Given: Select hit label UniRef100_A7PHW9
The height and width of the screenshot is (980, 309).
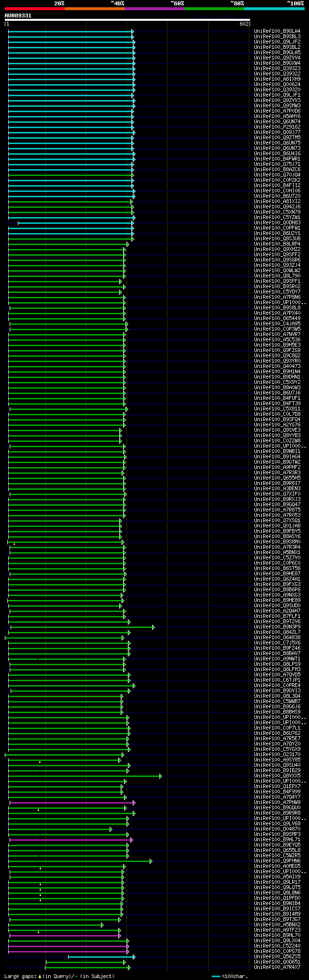Looking at the screenshot, I should [x=277, y=803].
